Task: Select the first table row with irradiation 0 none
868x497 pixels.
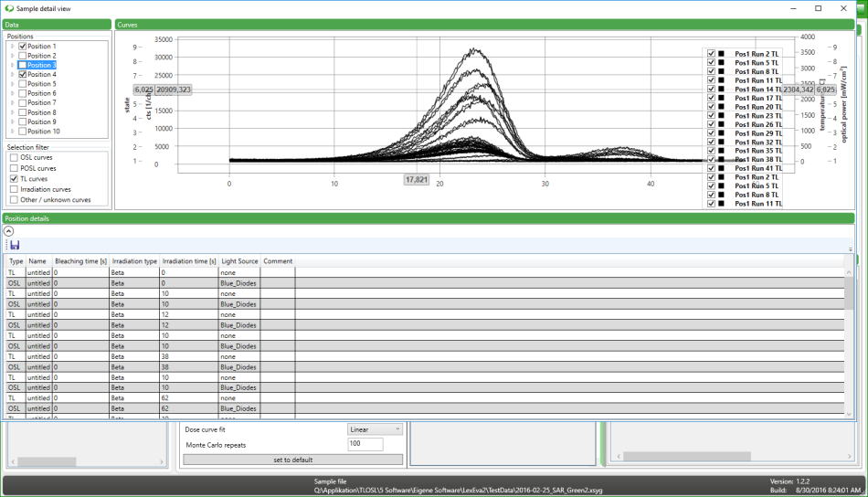Action: point(425,273)
